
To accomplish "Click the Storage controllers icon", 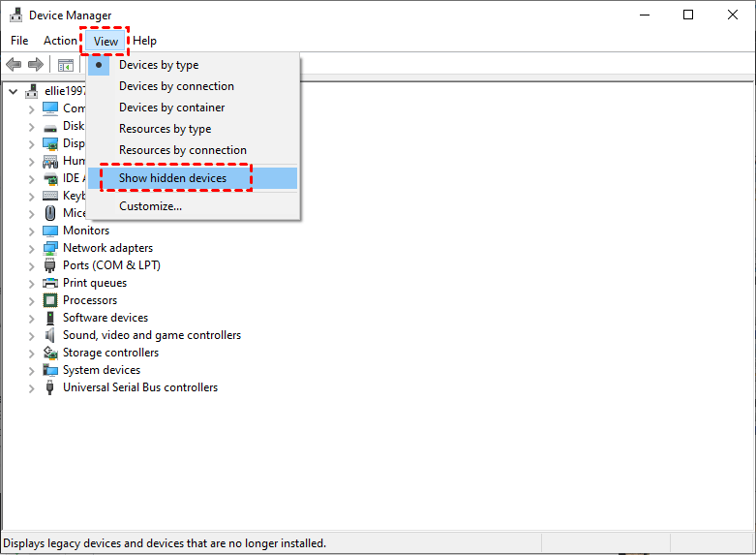I will coord(50,353).
